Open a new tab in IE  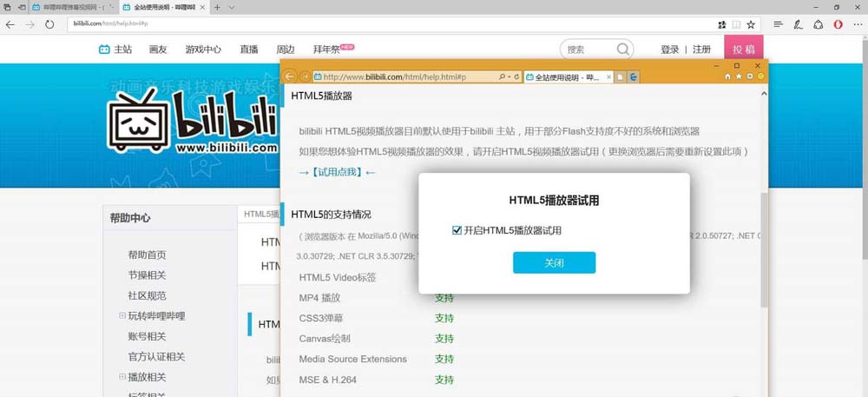(x=621, y=77)
